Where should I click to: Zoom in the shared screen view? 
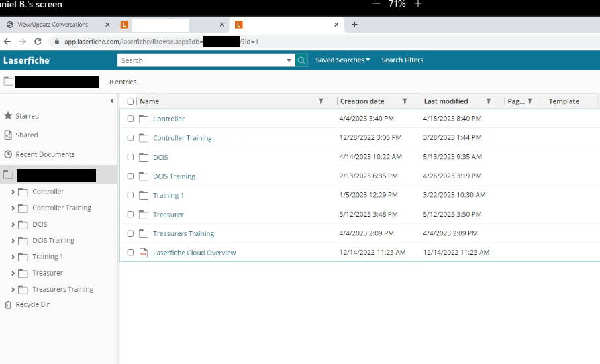418,3
